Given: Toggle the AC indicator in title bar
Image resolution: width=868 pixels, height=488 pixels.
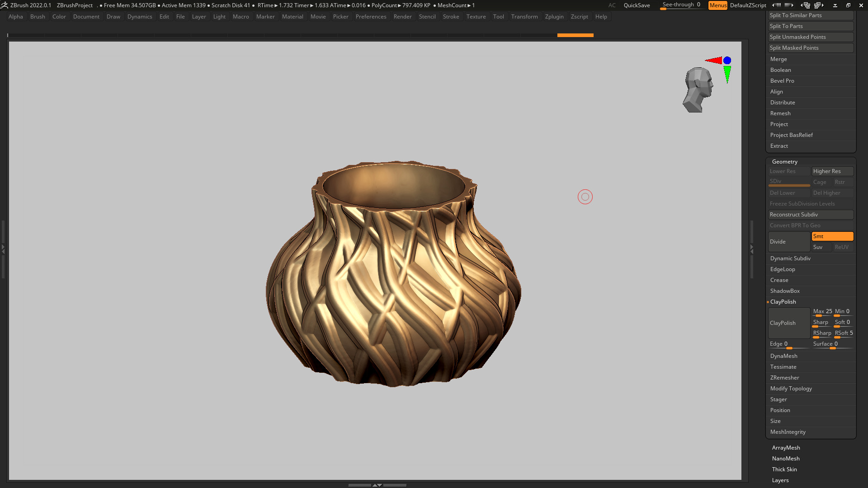Looking at the screenshot, I should (612, 5).
